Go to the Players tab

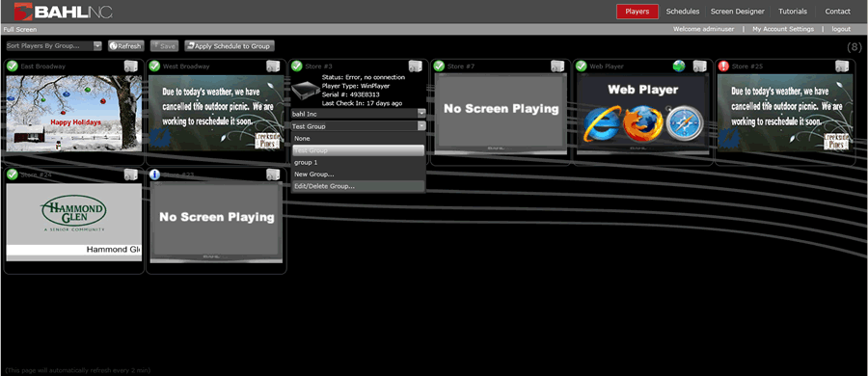[637, 12]
